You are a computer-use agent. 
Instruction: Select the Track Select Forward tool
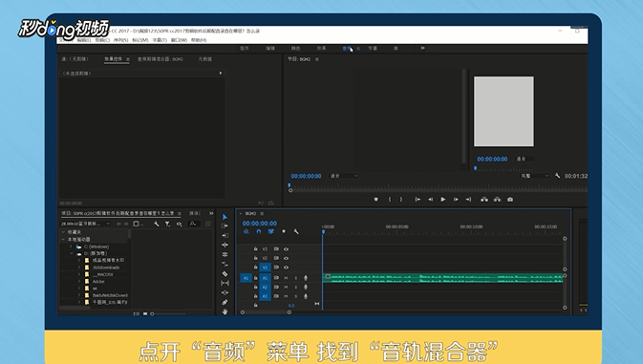(225, 225)
